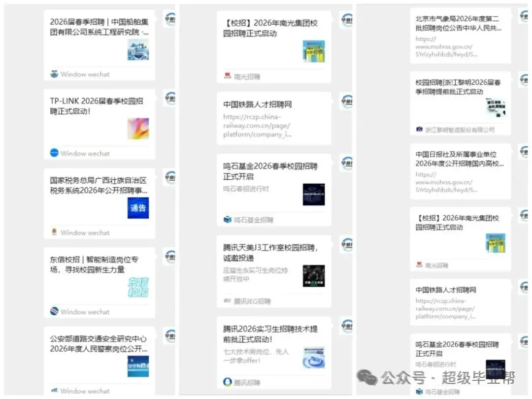The image size is (532, 399).
Task: Tap the sender avatar beside 腾讯2026实习生 card
Action: (347, 327)
